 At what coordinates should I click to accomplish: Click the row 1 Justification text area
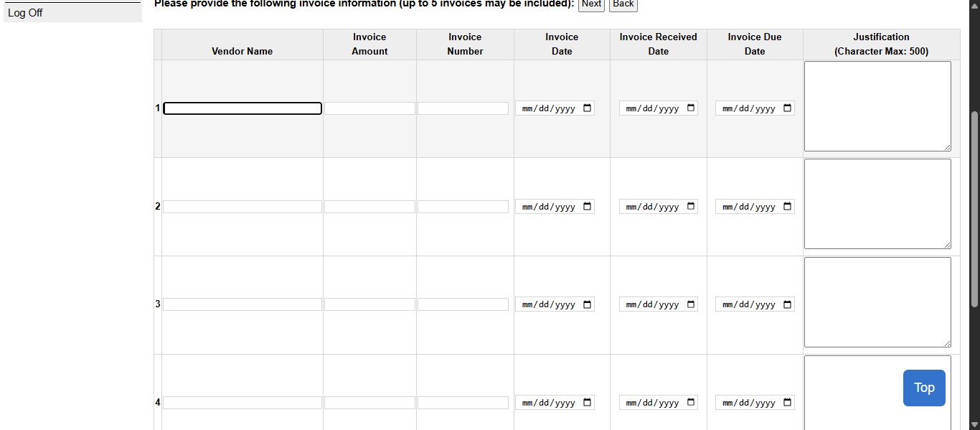coord(877,106)
